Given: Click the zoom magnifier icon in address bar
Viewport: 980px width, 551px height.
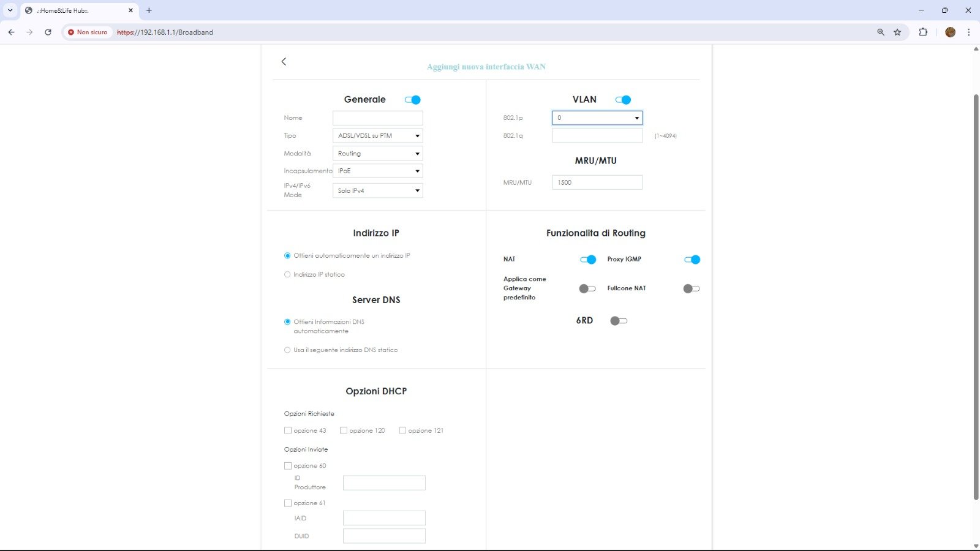Looking at the screenshot, I should [x=881, y=32].
